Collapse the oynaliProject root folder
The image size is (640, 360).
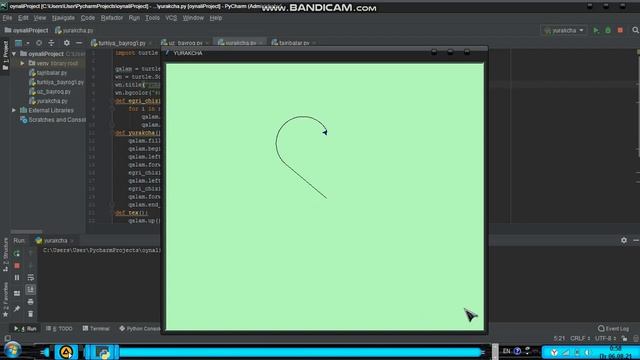pyautogui.click(x=14, y=54)
